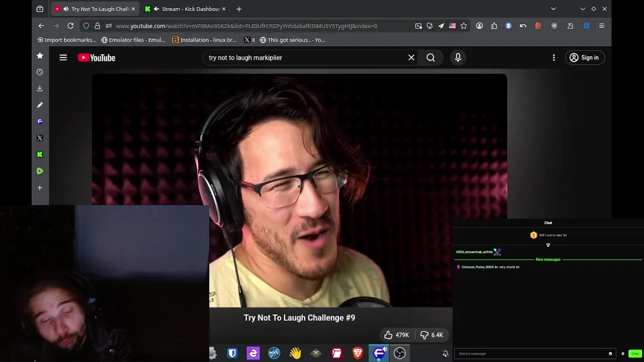Launch MKV tool from the taskbar
Viewport: 644px width, 362px height.
coord(274,353)
